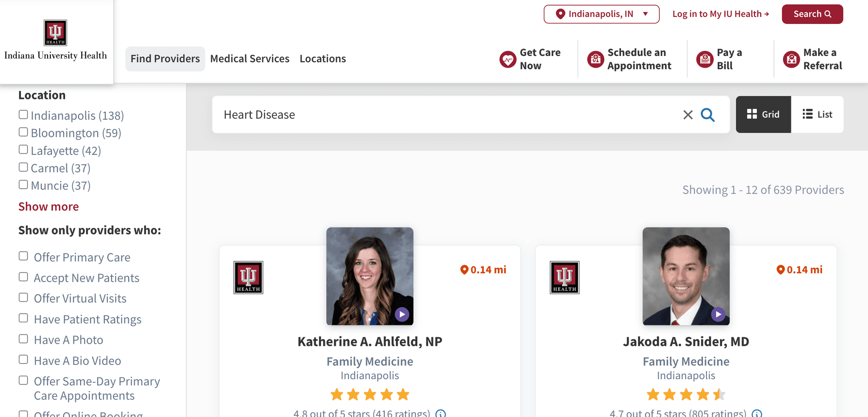
Task: Click the Get Care Now heart icon
Action: tap(507, 59)
